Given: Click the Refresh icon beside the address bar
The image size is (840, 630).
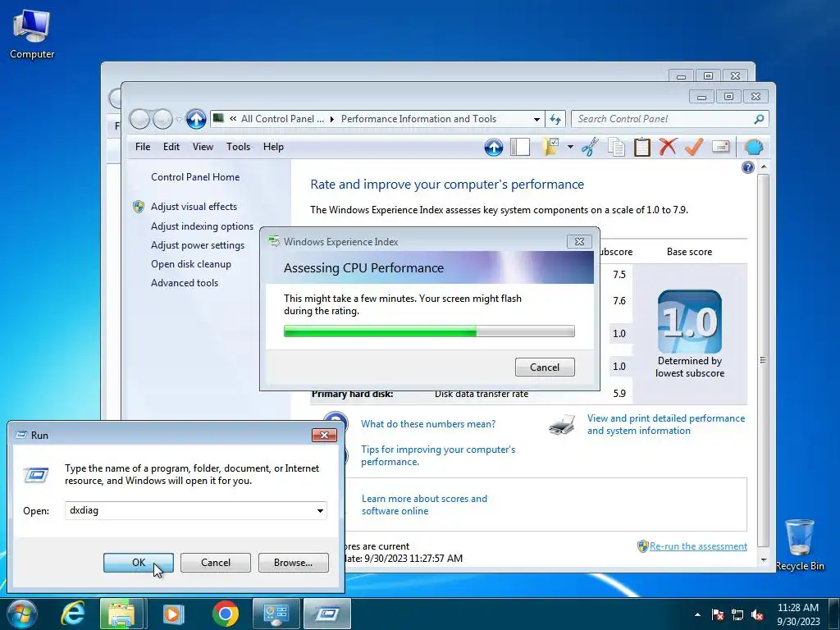Looking at the screenshot, I should [555, 119].
